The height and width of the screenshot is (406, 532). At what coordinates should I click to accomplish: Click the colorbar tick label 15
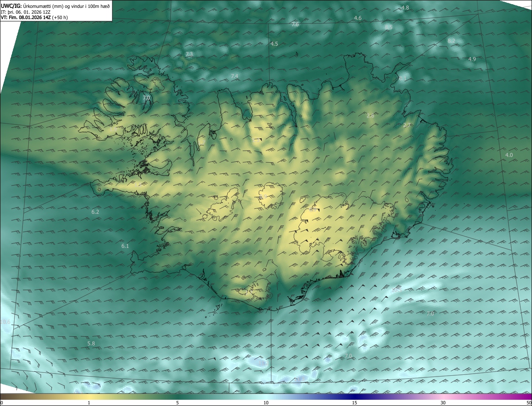(x=355, y=403)
